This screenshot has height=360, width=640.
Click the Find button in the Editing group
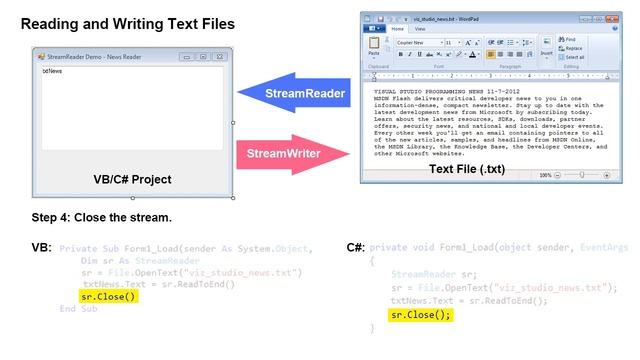567,40
